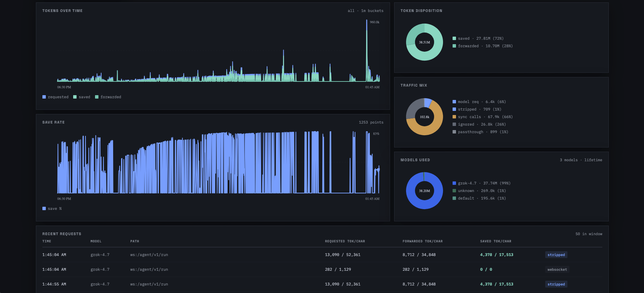This screenshot has width=644, height=293.
Task: Sort by FORWARDED TOK/CHAR column header
Action: pyautogui.click(x=422, y=241)
